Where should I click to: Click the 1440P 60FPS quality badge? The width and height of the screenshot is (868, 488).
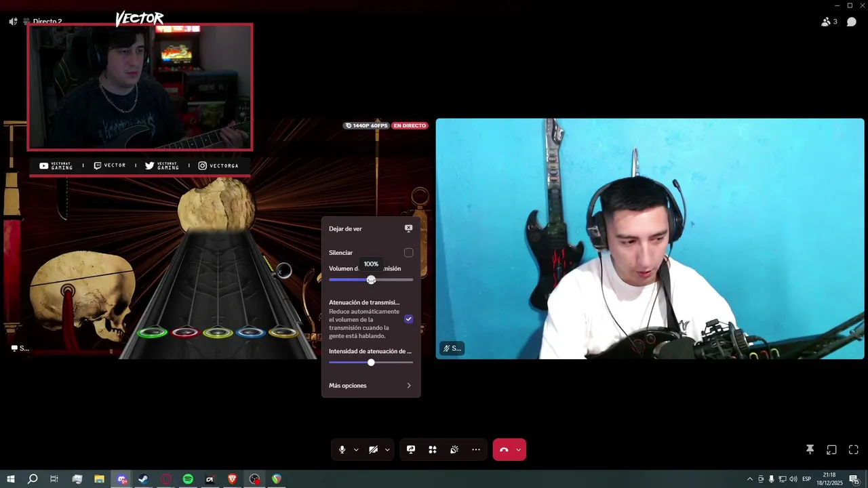tap(366, 125)
